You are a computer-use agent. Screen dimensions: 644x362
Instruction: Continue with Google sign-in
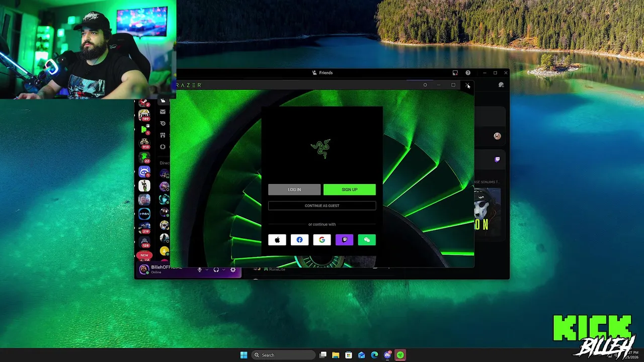click(x=322, y=240)
